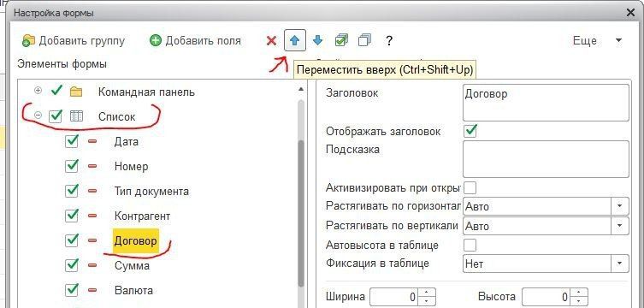
Task: Click the form elements list scrollbar
Action: tap(301, 214)
